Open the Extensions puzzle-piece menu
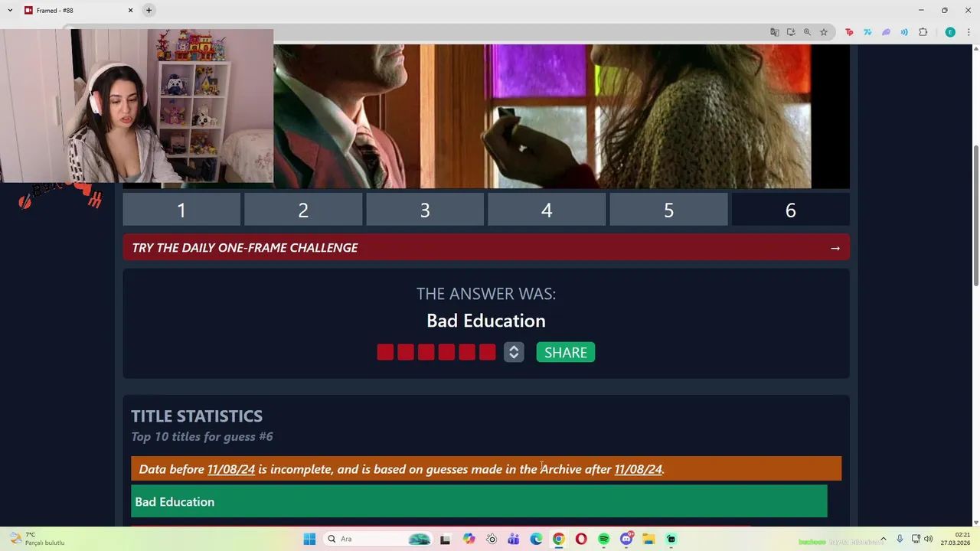The height and width of the screenshot is (551, 980). click(x=923, y=32)
